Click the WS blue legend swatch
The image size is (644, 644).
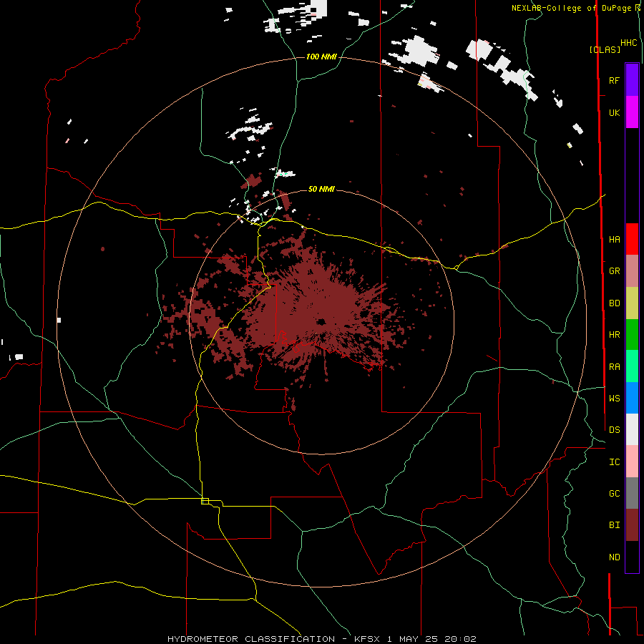(632, 398)
